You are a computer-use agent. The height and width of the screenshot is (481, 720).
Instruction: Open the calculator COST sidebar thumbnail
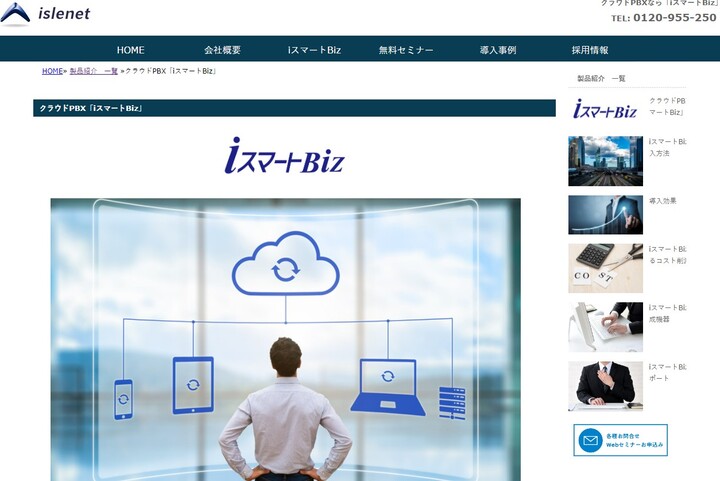605,268
